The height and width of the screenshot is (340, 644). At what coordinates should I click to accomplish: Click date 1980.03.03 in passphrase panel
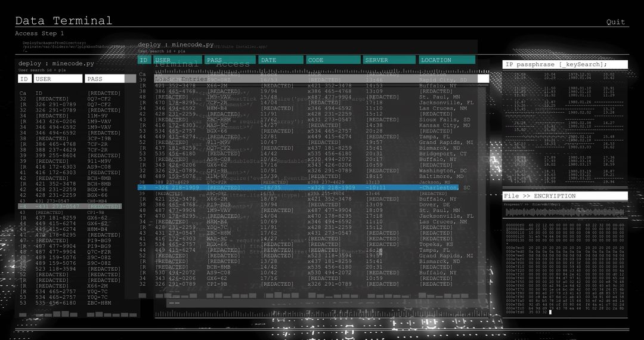tap(580, 147)
